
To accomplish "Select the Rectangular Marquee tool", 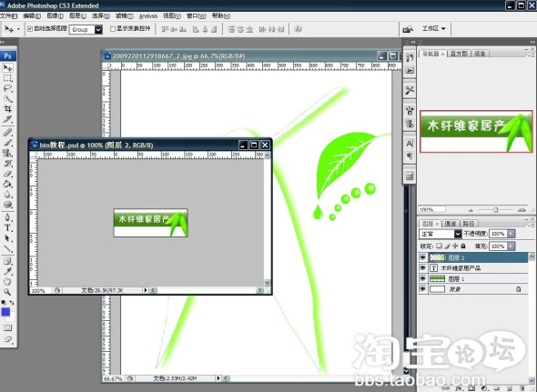I will pos(7,78).
